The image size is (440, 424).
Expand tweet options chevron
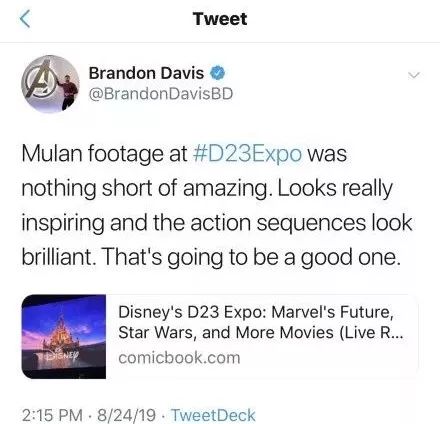[x=413, y=75]
